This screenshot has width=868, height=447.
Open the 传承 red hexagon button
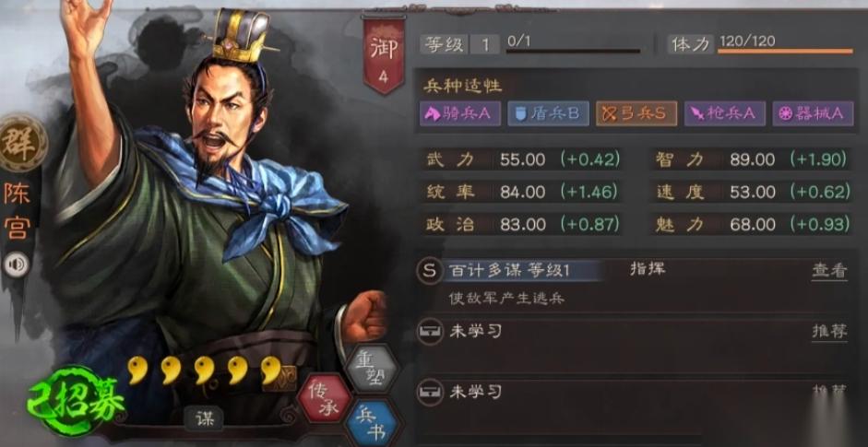point(324,398)
